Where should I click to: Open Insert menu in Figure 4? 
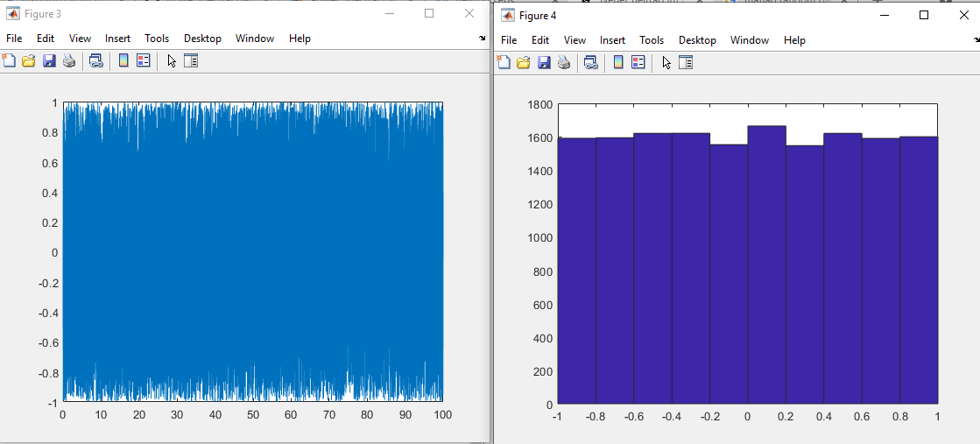click(x=612, y=40)
